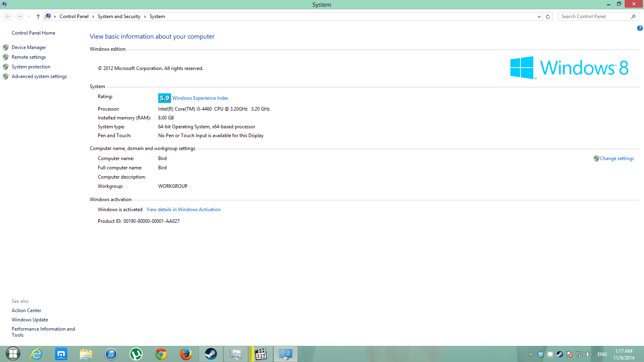The image size is (644, 362).
Task: Open the Windows Experience Index link
Action: (200, 98)
